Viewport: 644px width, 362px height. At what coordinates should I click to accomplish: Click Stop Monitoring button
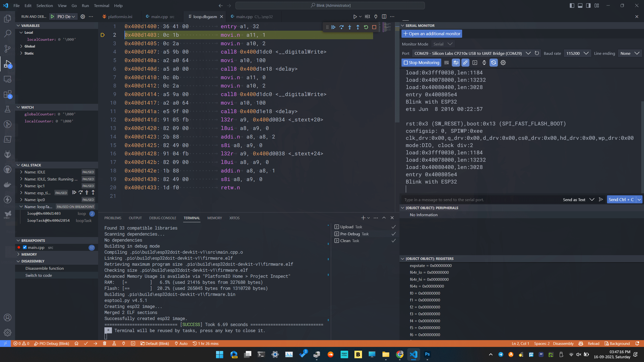coord(421,63)
